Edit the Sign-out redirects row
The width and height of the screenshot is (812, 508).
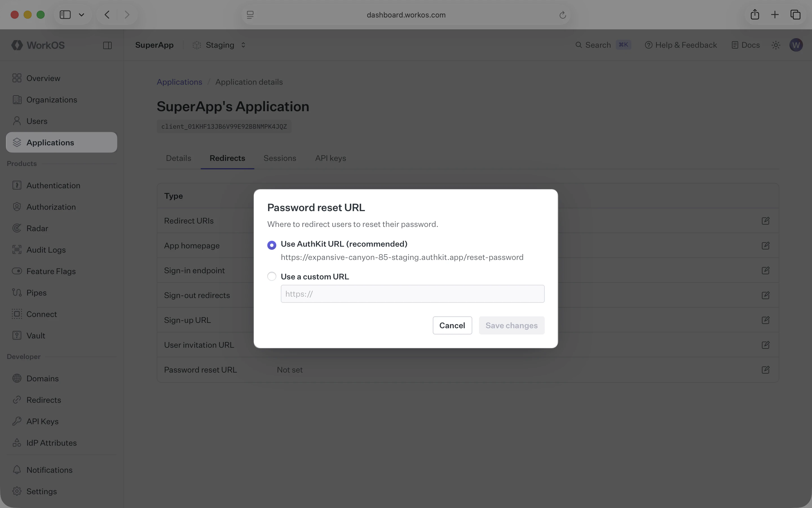click(765, 295)
